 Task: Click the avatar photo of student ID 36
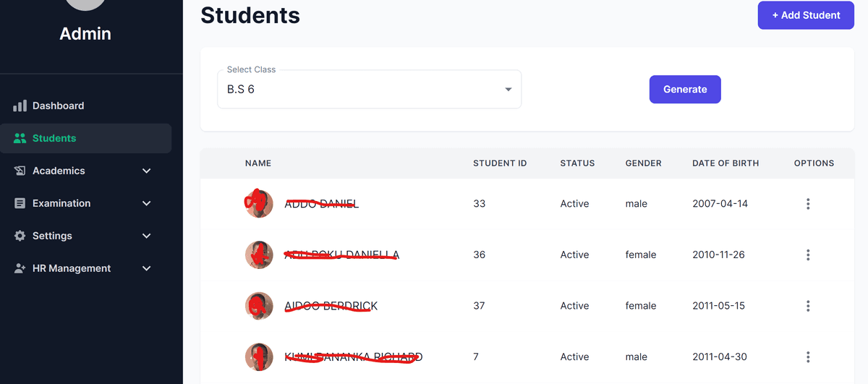point(259,255)
